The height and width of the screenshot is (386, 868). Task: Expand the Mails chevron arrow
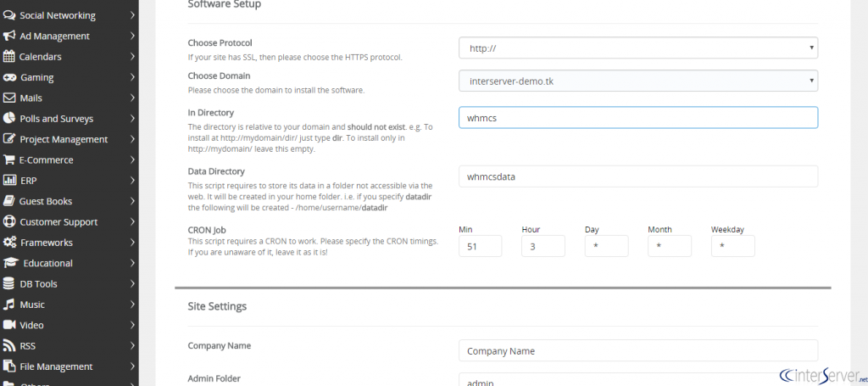tap(133, 98)
